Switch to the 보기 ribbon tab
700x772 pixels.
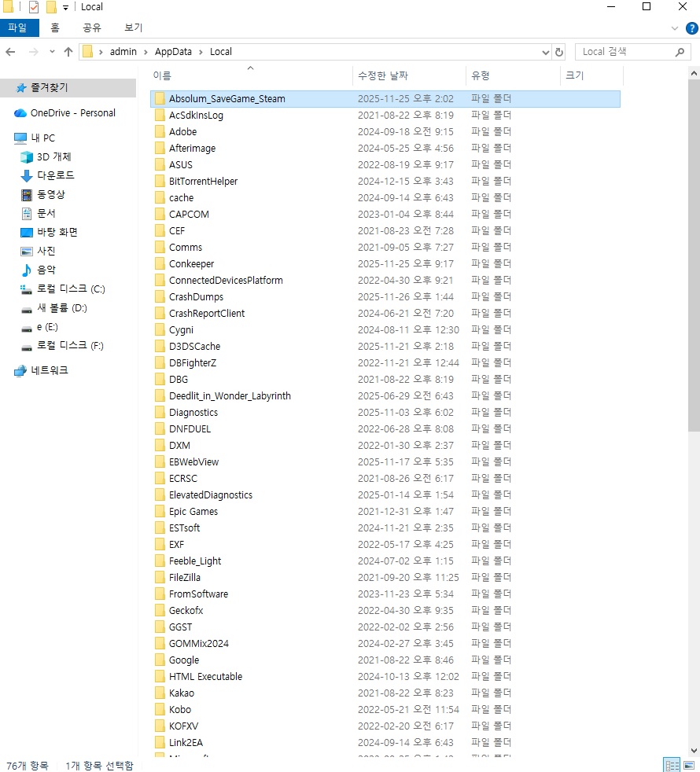tap(133, 28)
